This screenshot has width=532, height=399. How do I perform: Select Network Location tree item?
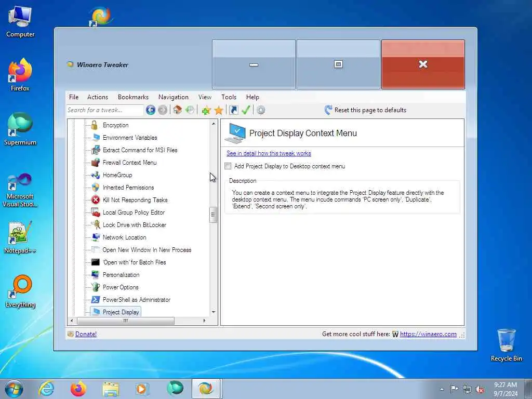(x=125, y=237)
